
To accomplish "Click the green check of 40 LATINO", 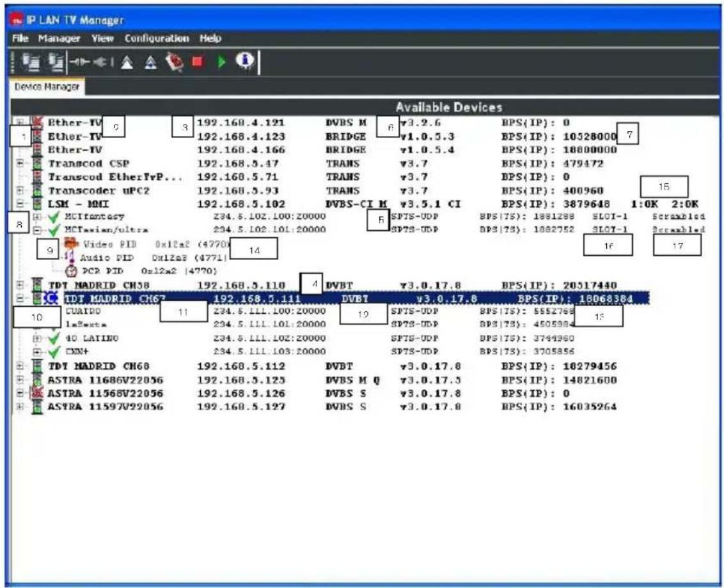I will click(x=54, y=338).
